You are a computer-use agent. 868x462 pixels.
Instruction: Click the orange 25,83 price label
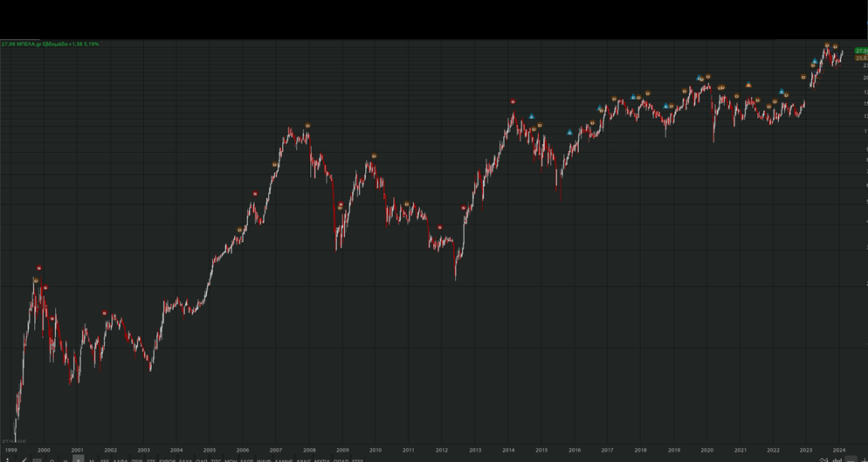(861, 58)
